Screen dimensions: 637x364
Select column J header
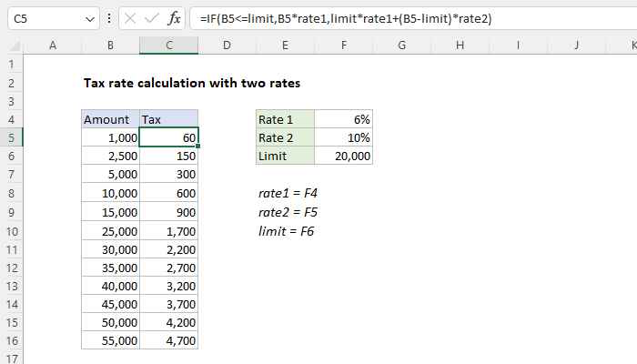tap(576, 45)
